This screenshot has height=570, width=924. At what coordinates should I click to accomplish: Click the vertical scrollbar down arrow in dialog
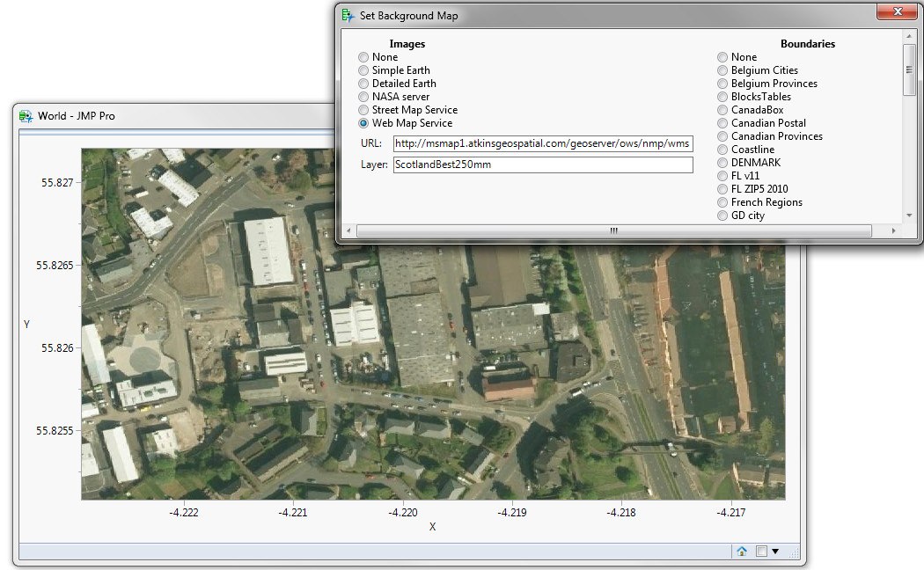909,216
